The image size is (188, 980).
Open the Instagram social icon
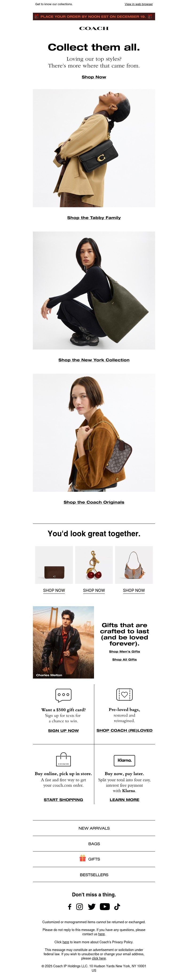coord(80,907)
